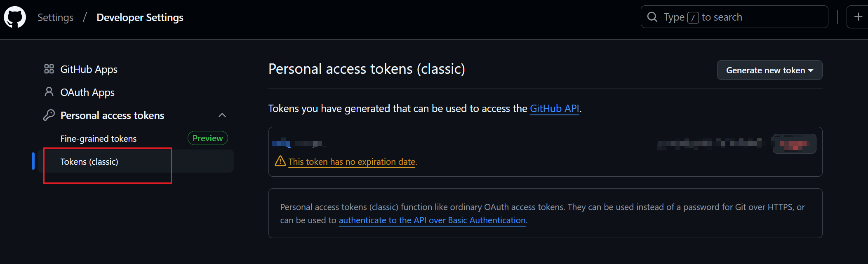This screenshot has width=868, height=264.
Task: Click the red blurred token delete button
Action: pos(794,144)
